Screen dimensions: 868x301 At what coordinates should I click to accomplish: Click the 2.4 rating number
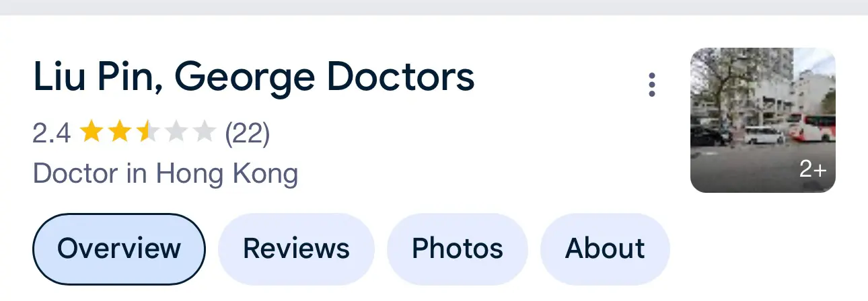click(52, 133)
